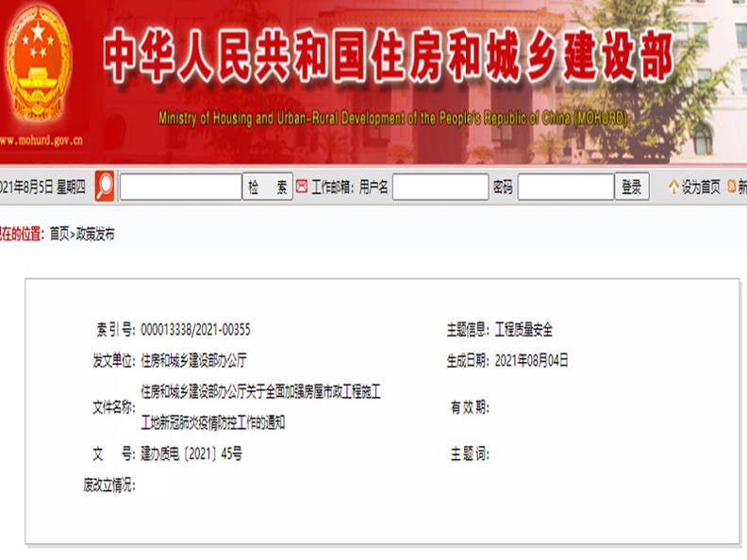Click the document number 建办质电〔2021〕45号

191,453
